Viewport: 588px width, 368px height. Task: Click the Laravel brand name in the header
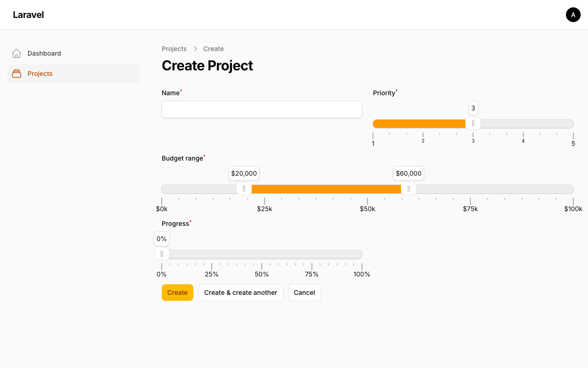[28, 15]
